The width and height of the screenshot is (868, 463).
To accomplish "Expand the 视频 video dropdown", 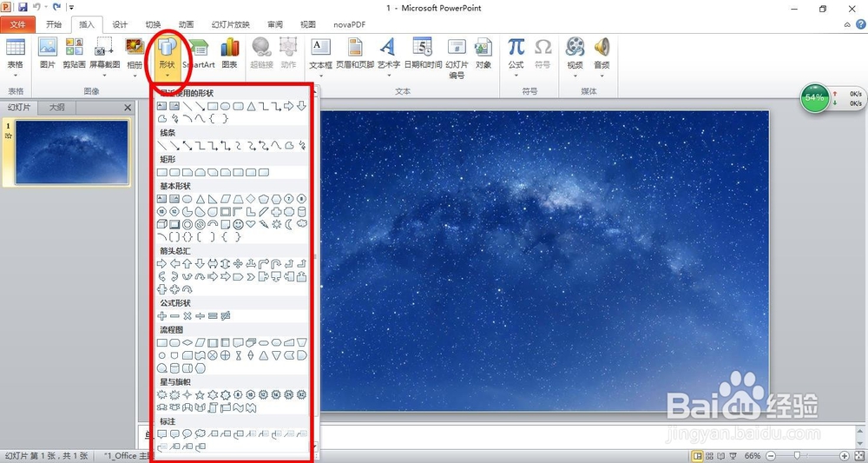I will (575, 76).
